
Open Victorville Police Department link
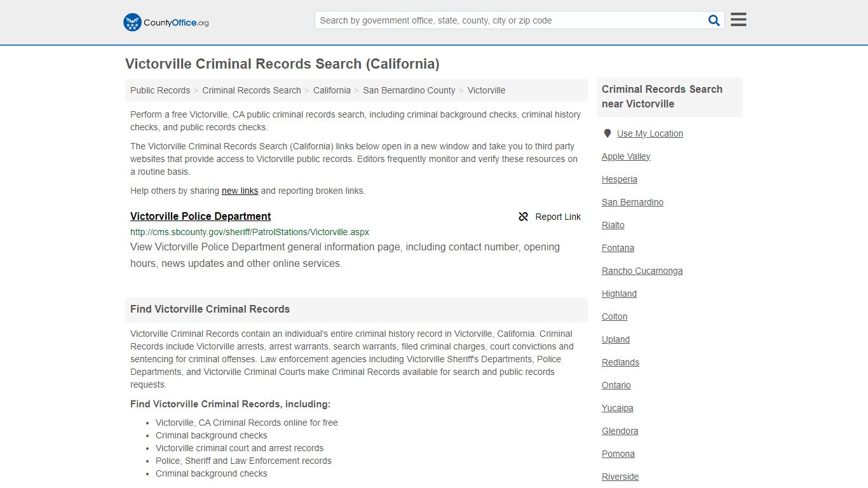[201, 216]
